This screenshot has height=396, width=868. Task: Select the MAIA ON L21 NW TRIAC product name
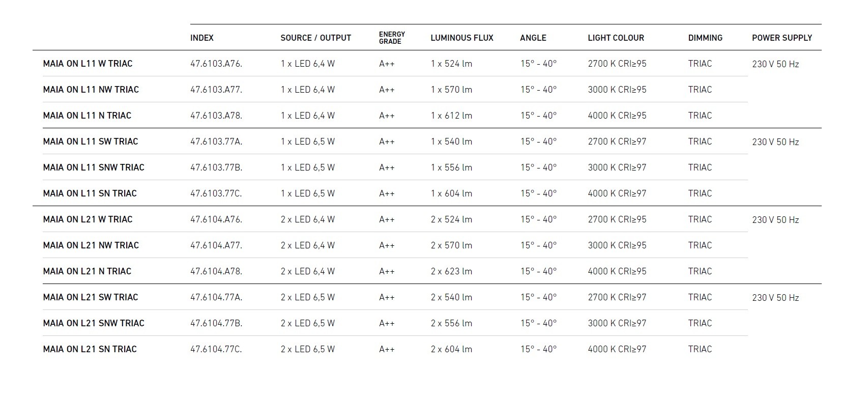pos(91,245)
